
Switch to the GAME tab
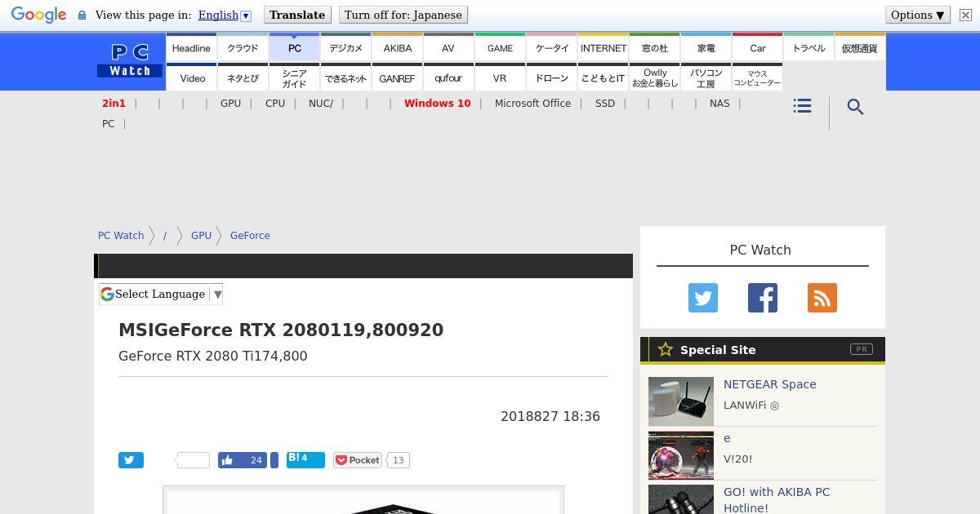point(500,48)
